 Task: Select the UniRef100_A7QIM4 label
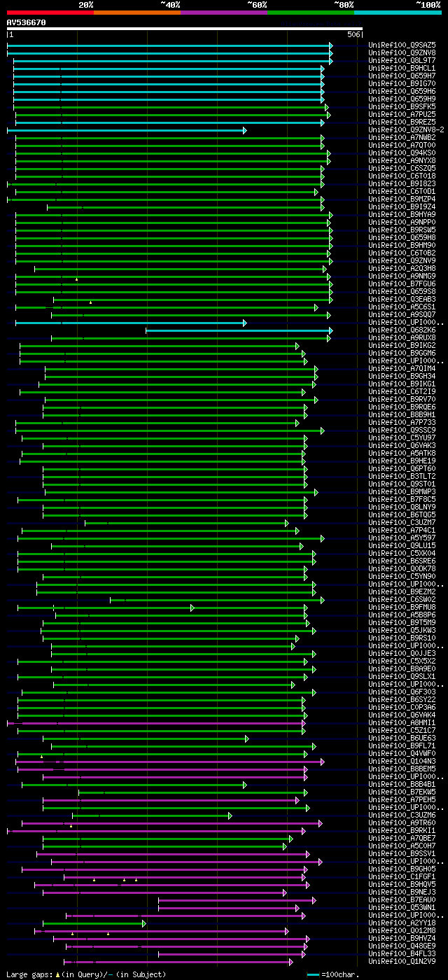point(403,368)
